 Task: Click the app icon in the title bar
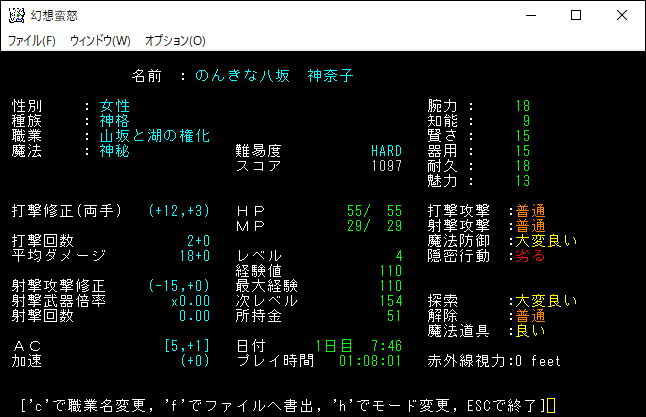(x=15, y=15)
